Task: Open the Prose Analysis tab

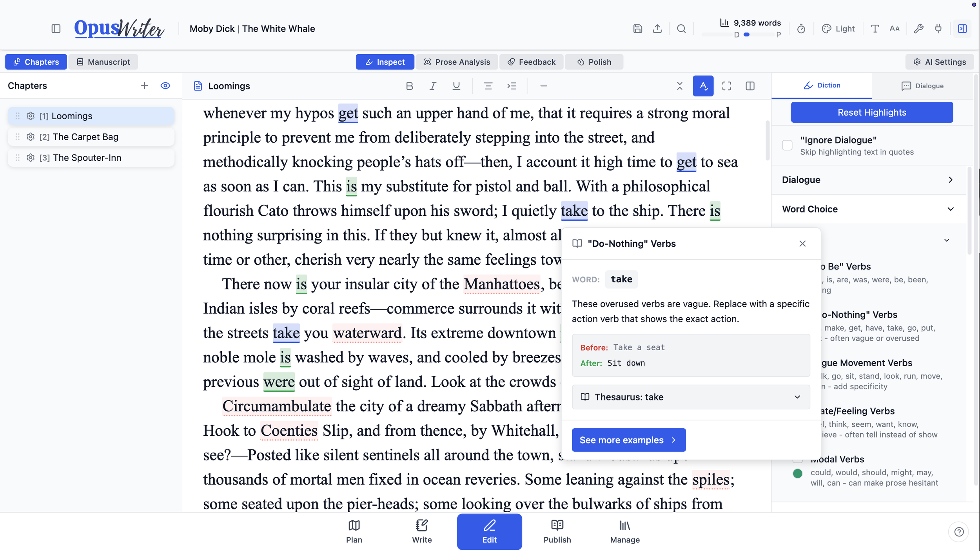Action: (457, 62)
